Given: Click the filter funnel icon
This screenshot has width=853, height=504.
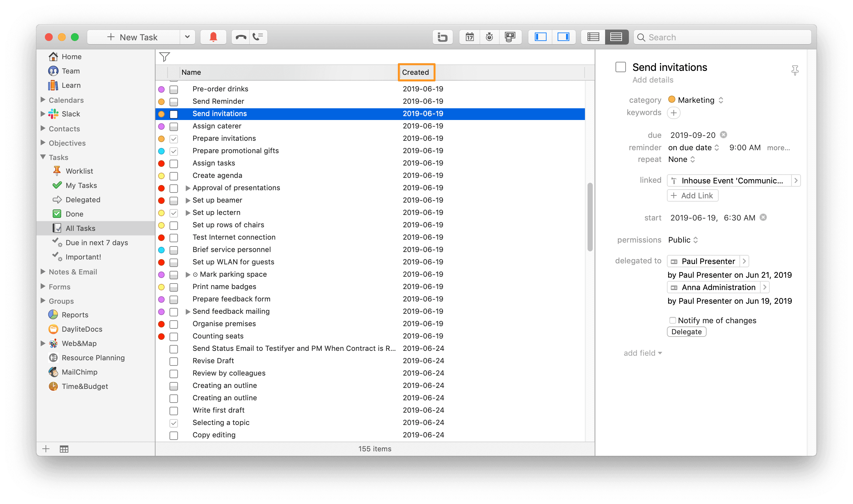Looking at the screenshot, I should (x=165, y=57).
